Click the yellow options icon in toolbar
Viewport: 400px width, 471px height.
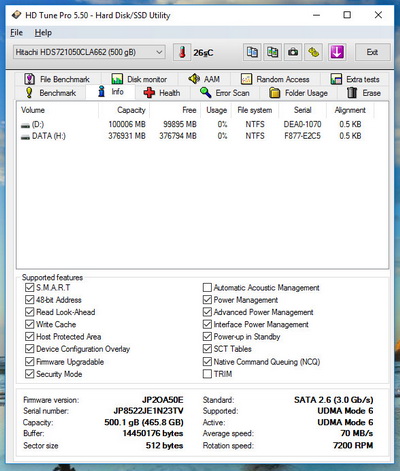coord(313,52)
